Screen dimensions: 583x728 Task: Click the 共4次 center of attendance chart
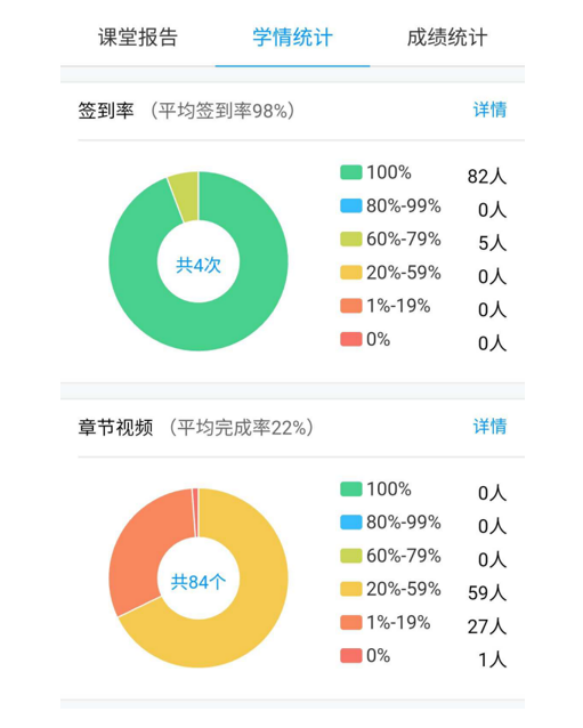(198, 265)
